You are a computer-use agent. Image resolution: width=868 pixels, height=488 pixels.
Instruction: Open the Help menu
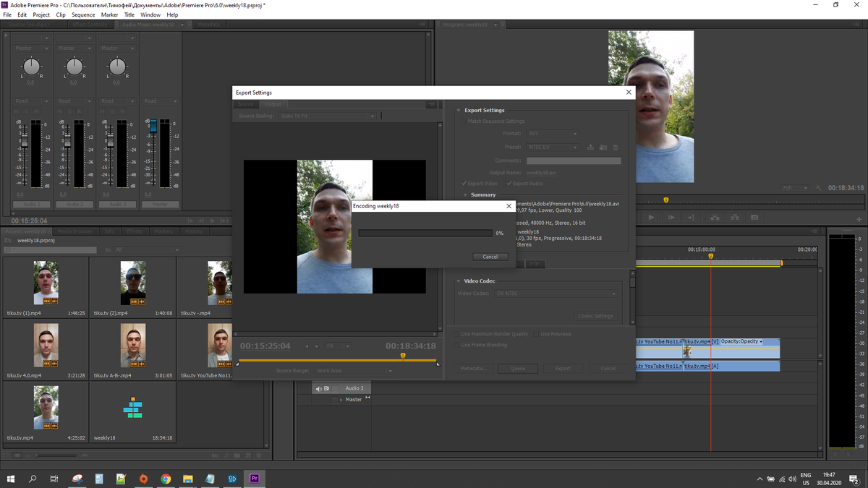click(172, 14)
